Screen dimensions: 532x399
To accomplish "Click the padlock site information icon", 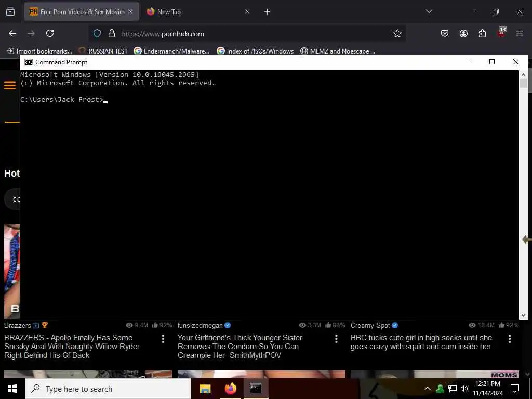I will point(112,34).
